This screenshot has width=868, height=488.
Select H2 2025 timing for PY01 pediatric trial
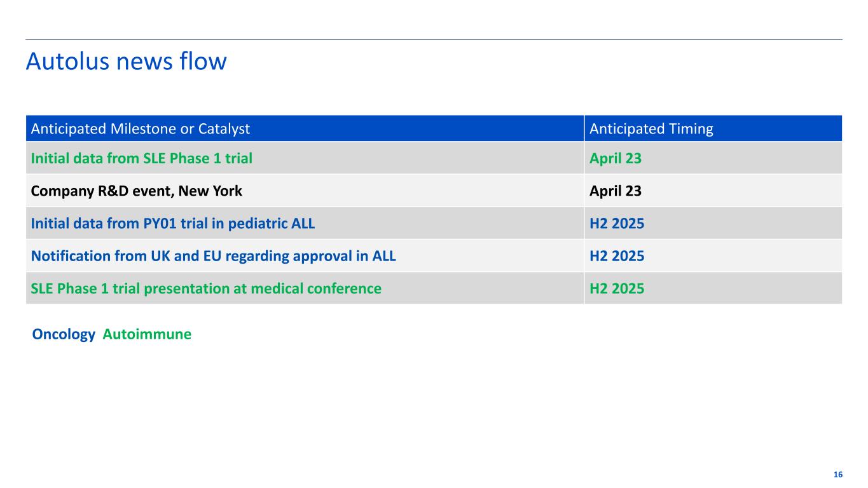tap(617, 224)
